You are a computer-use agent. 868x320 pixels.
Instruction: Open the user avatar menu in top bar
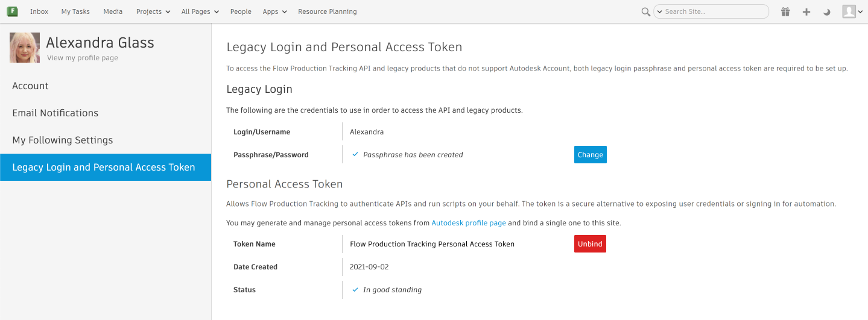tap(852, 11)
